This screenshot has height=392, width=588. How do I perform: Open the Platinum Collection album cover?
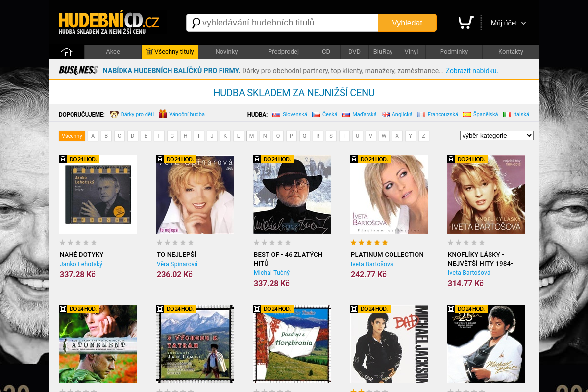click(389, 195)
